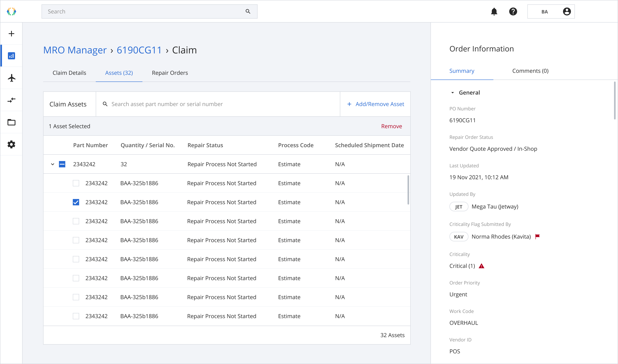Open the Comments (0) tab
Screen dimensions: 618x364
(x=530, y=71)
